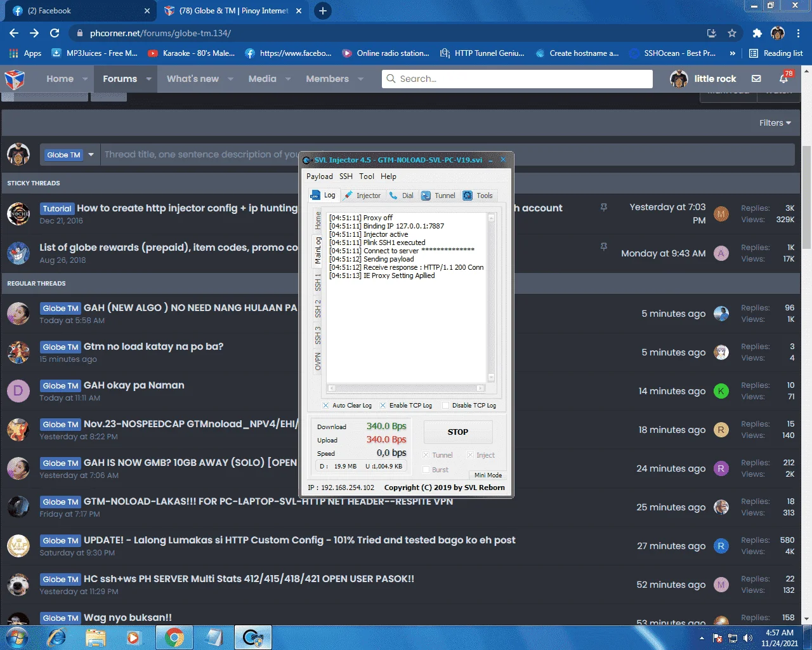Select the vertical SSH 2 log tab

[318, 308]
